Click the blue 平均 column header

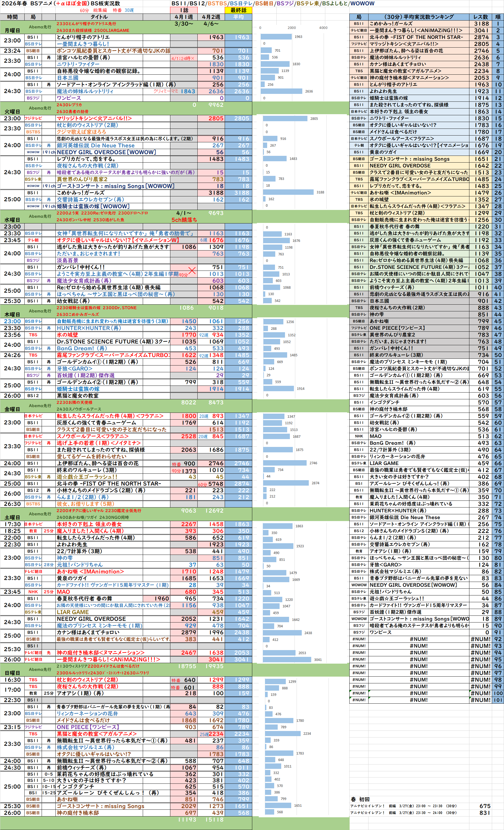(238, 17)
